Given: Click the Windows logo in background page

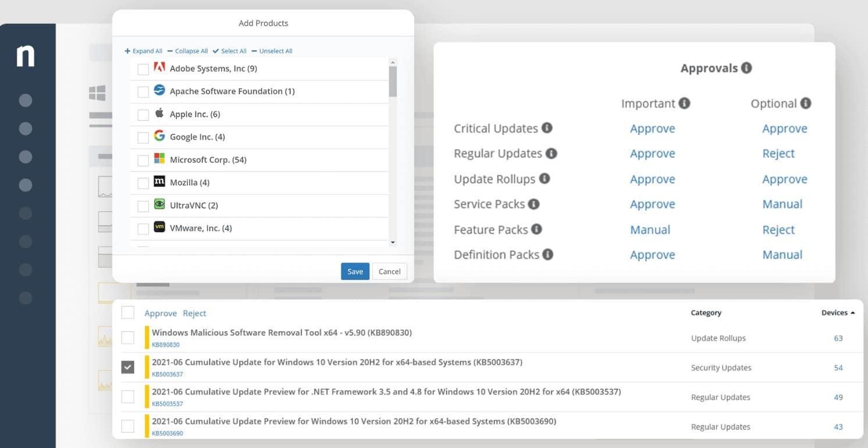Looking at the screenshot, I should pyautogui.click(x=97, y=93).
